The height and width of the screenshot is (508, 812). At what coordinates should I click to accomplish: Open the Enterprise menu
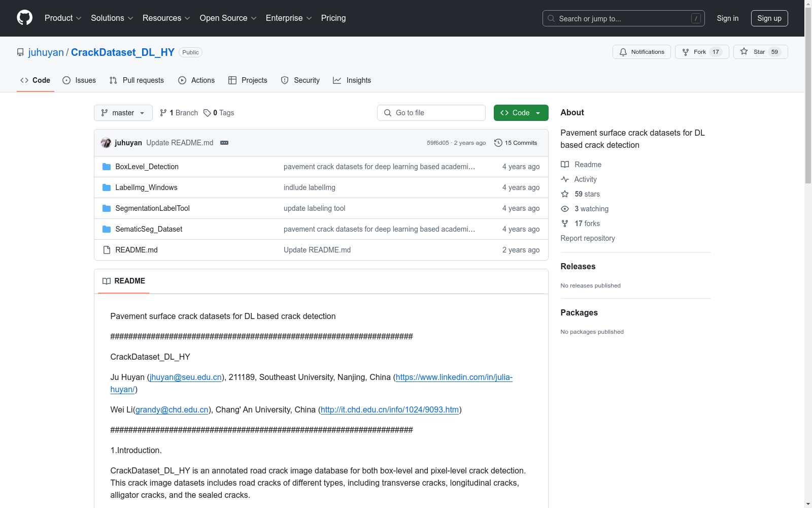point(289,18)
